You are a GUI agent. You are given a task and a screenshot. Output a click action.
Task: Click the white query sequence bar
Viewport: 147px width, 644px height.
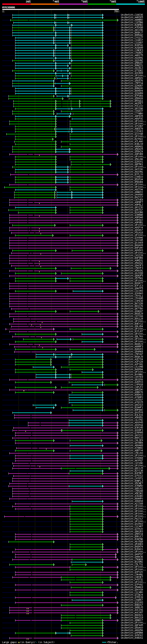click(x=61, y=9)
